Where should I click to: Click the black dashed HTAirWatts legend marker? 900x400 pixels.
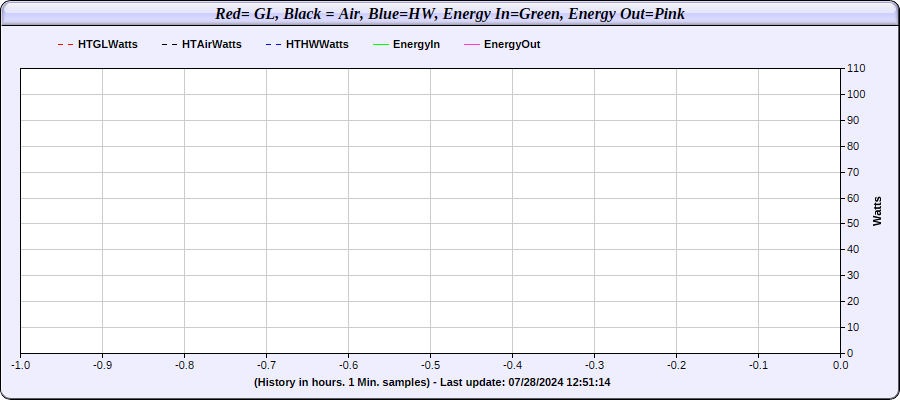[x=169, y=44]
